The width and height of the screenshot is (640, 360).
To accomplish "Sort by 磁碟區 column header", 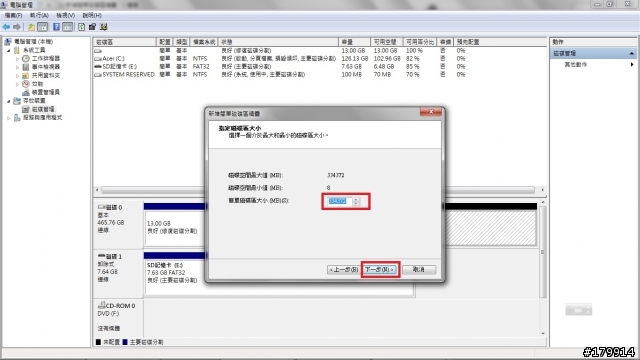I will point(125,42).
